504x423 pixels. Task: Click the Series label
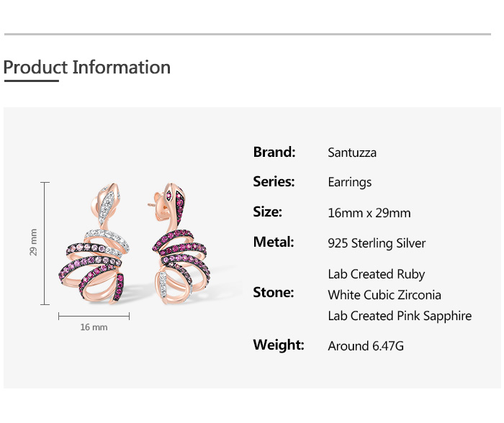pyautogui.click(x=274, y=181)
